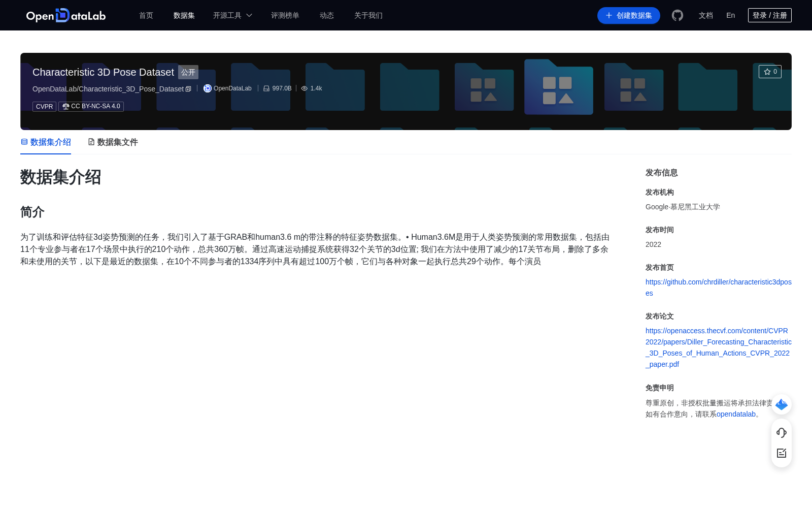Screen dimensions: 812x508
Task: Expand the 开源工具 dropdown menu
Action: [x=232, y=15]
